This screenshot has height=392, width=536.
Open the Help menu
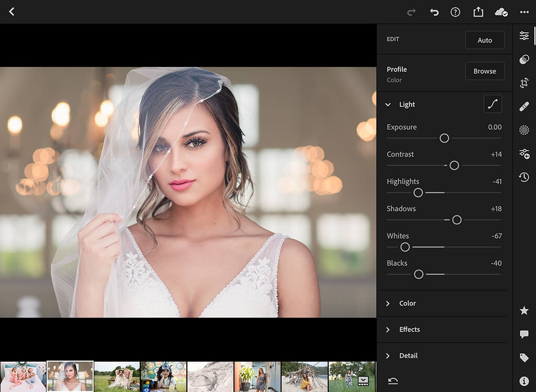[x=455, y=12]
